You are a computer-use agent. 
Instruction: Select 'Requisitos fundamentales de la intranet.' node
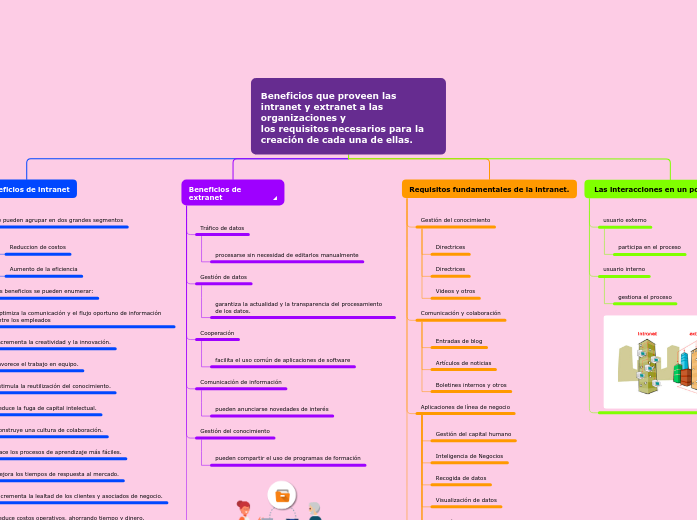489,189
